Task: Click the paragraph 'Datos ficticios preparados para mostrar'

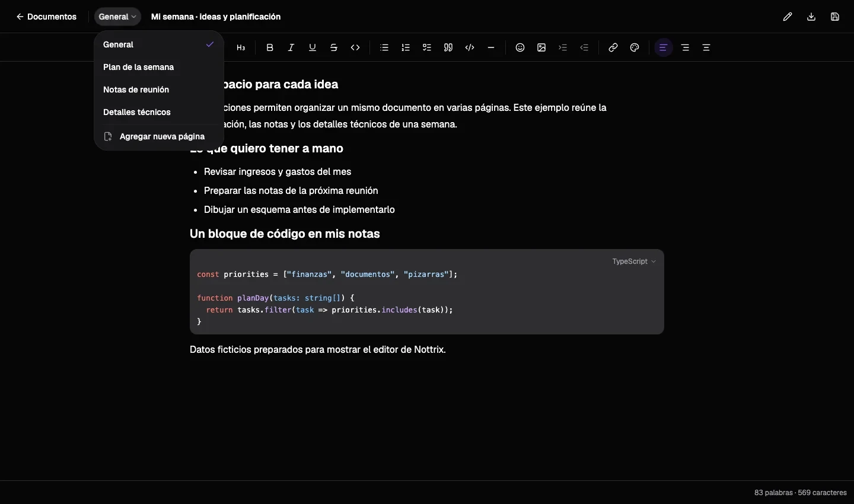Action: (318, 350)
